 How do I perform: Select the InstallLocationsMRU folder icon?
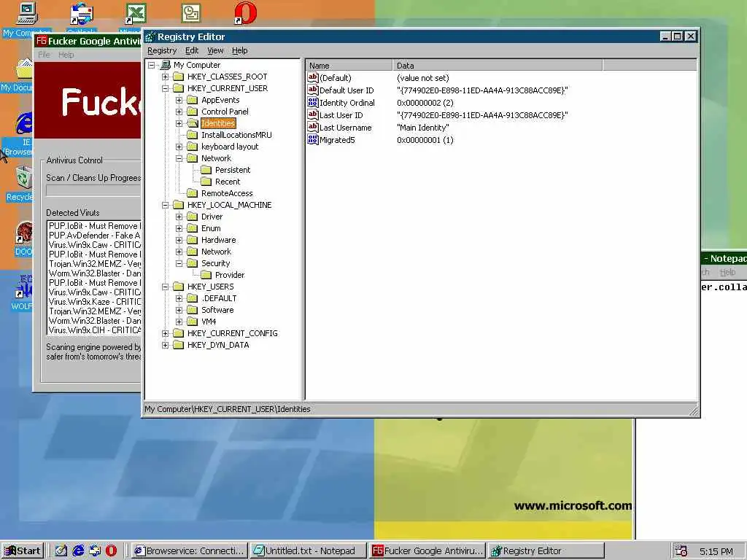193,135
